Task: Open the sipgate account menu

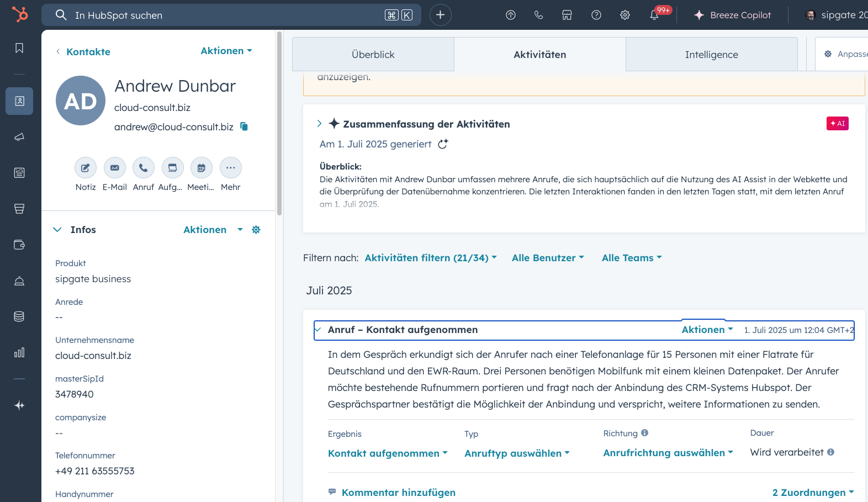Action: [837, 15]
